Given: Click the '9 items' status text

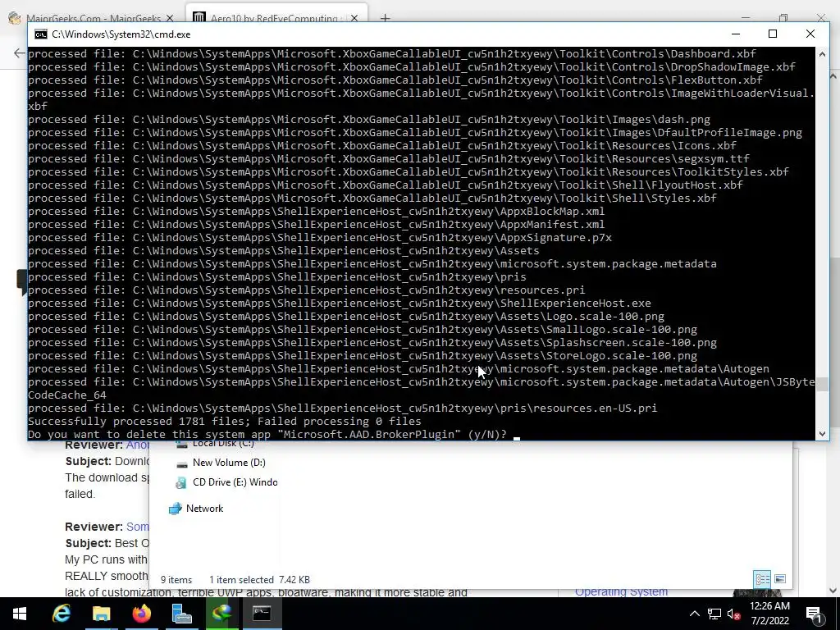Looking at the screenshot, I should pos(176,580).
